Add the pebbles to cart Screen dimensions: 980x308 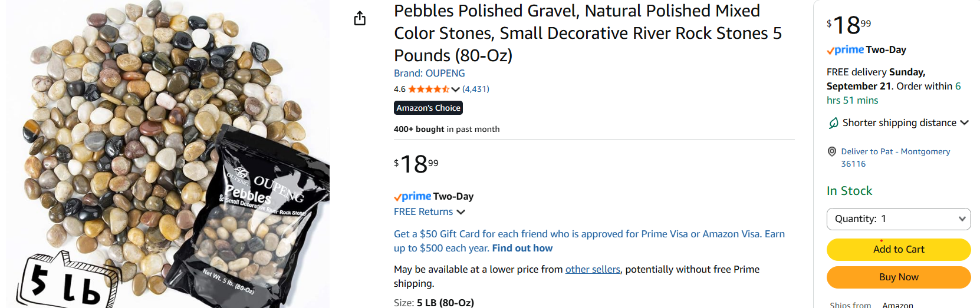(898, 250)
